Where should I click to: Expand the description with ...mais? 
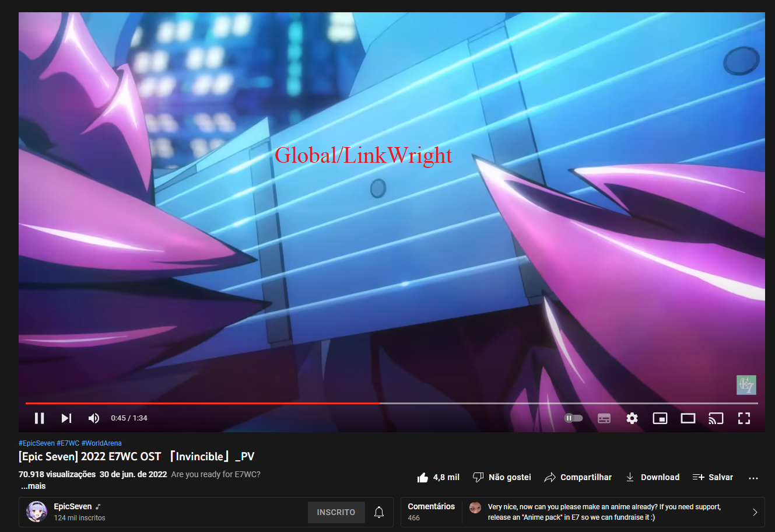33,486
